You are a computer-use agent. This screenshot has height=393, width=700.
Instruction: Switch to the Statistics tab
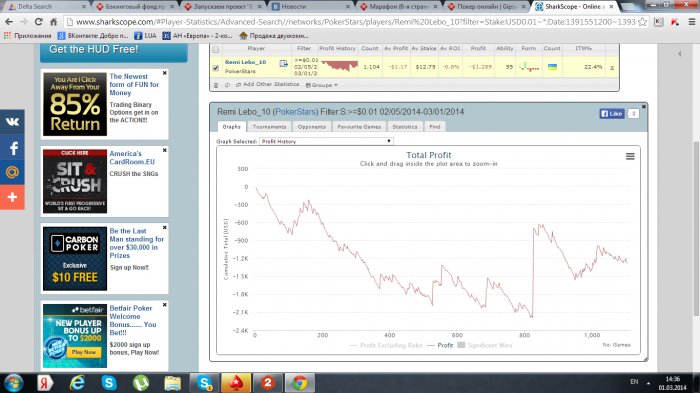tap(405, 127)
